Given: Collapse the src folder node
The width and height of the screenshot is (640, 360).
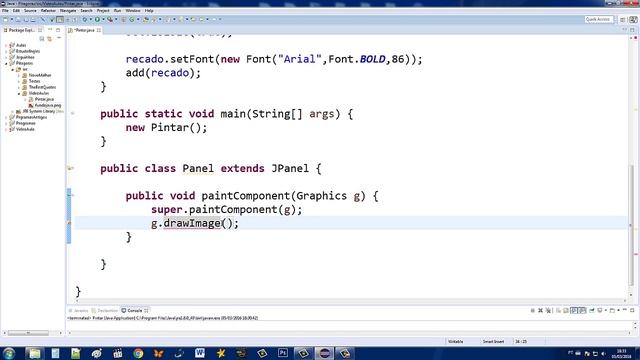Looking at the screenshot, I should [x=13, y=69].
